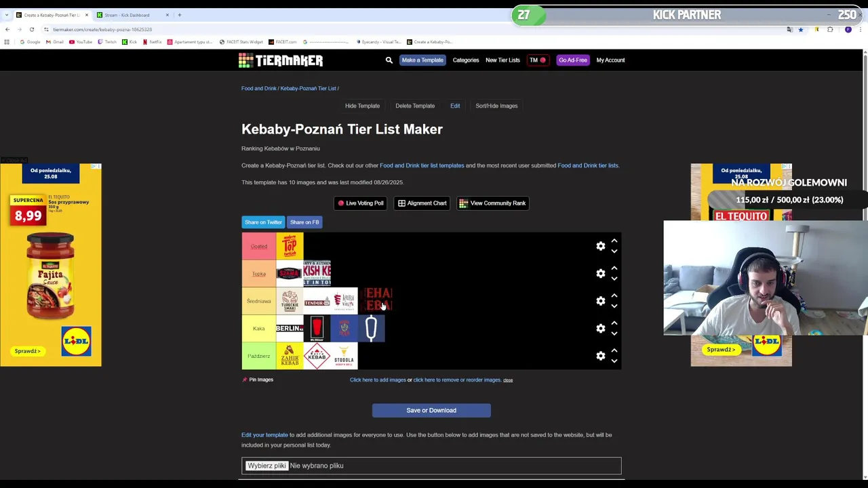
Task: Open settings gear for Topka tier row
Action: 601,273
